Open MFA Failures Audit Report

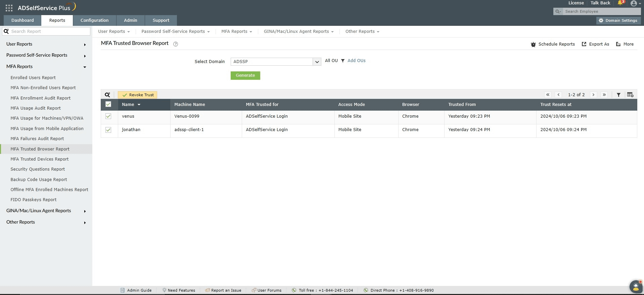(37, 139)
